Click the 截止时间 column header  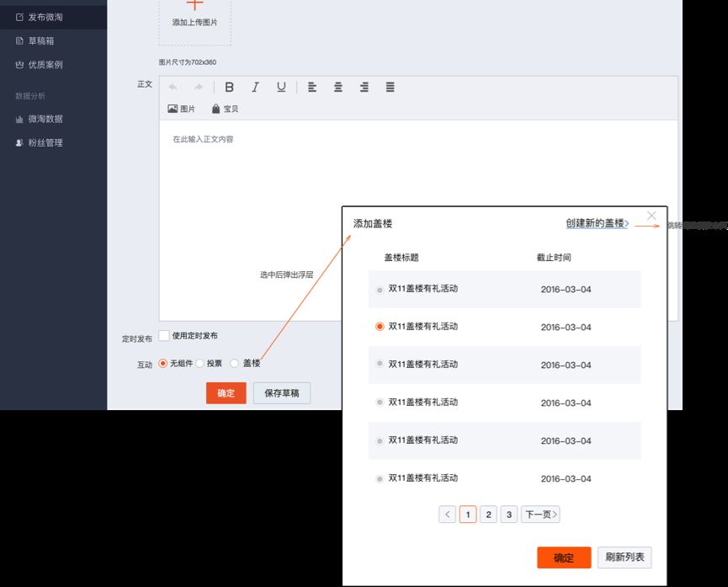pyautogui.click(x=554, y=258)
